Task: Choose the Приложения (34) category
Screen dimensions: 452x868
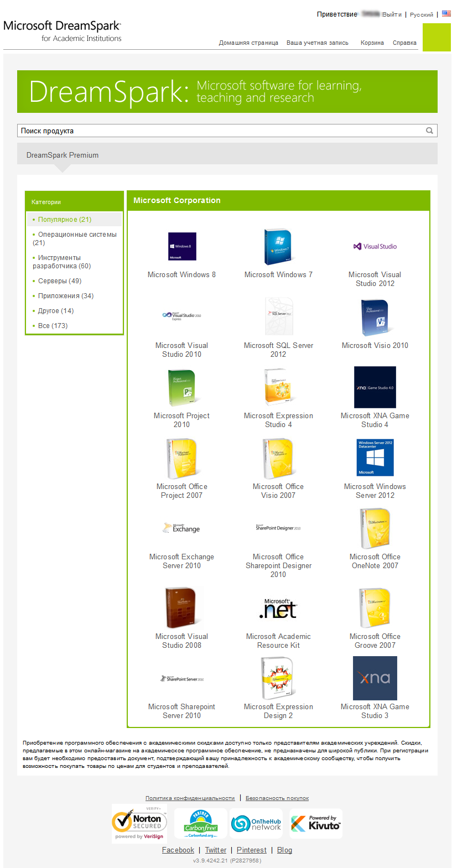Action: coord(65,296)
